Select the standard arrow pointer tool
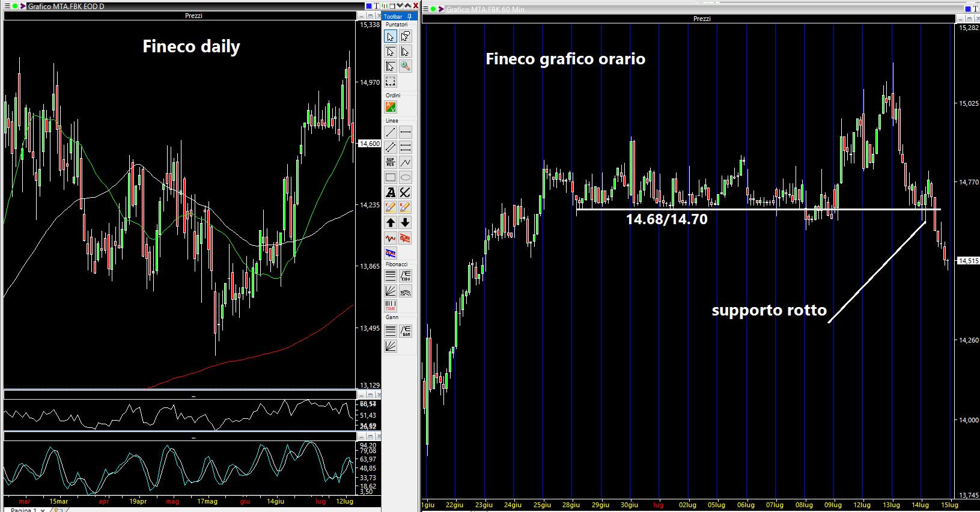 (391, 37)
